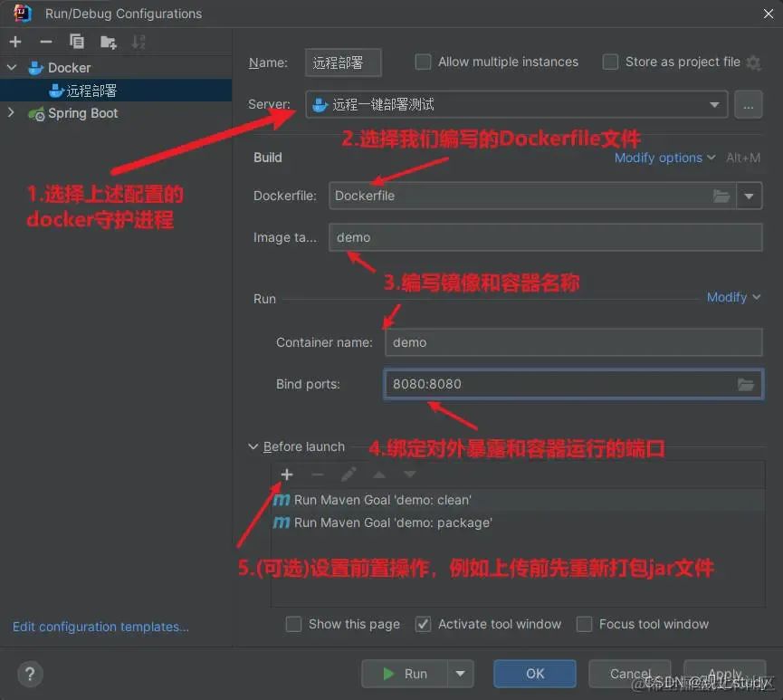Sort configurations alphabetically
The image size is (783, 700).
[x=138, y=42]
